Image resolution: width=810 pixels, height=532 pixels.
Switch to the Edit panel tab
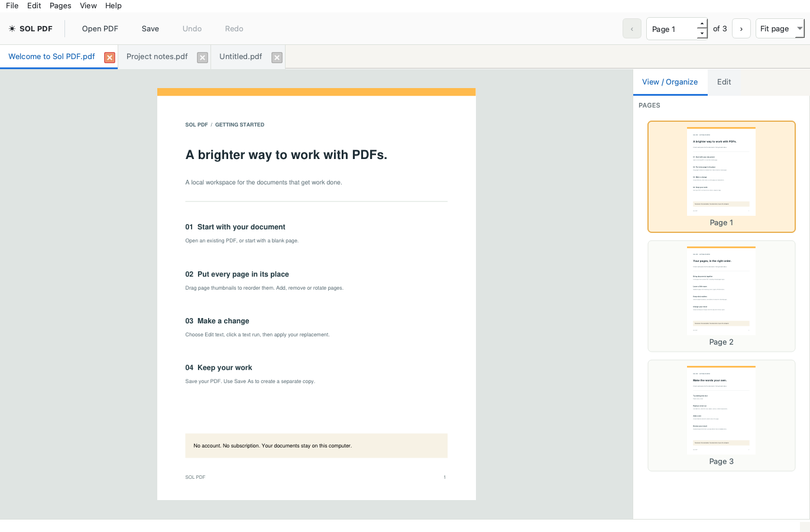pos(724,82)
